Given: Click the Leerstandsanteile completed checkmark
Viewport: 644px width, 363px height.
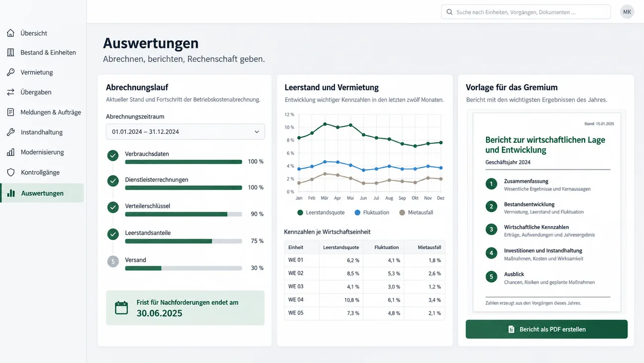Looking at the screenshot, I should (113, 234).
